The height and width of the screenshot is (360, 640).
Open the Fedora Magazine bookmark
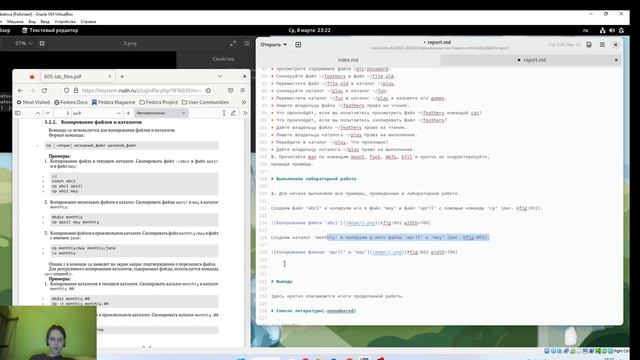tap(113, 102)
